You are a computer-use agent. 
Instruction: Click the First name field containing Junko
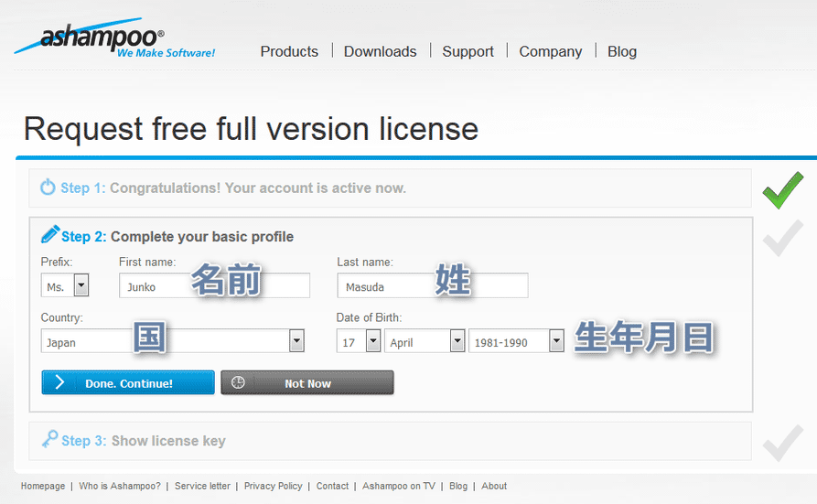coord(214,285)
